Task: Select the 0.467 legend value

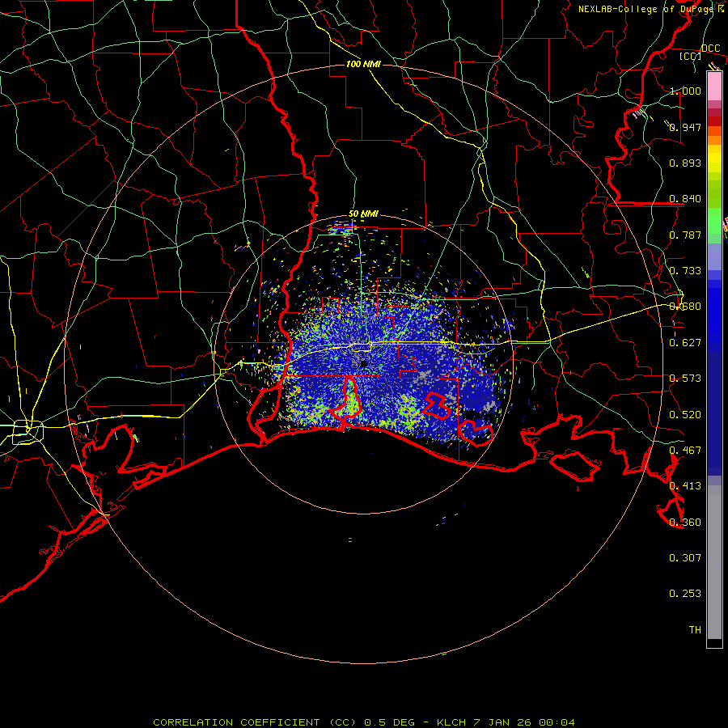Action: click(x=685, y=451)
